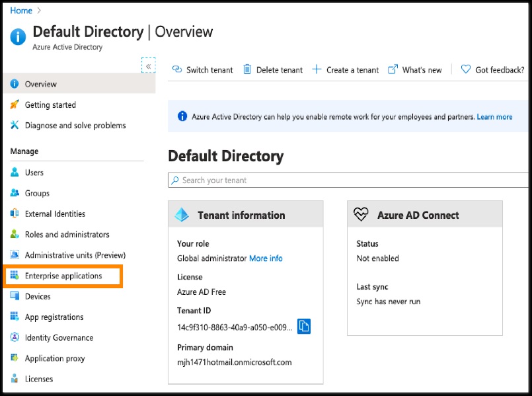Click the Sync has never run text
This screenshot has width=532, height=396.
click(388, 301)
